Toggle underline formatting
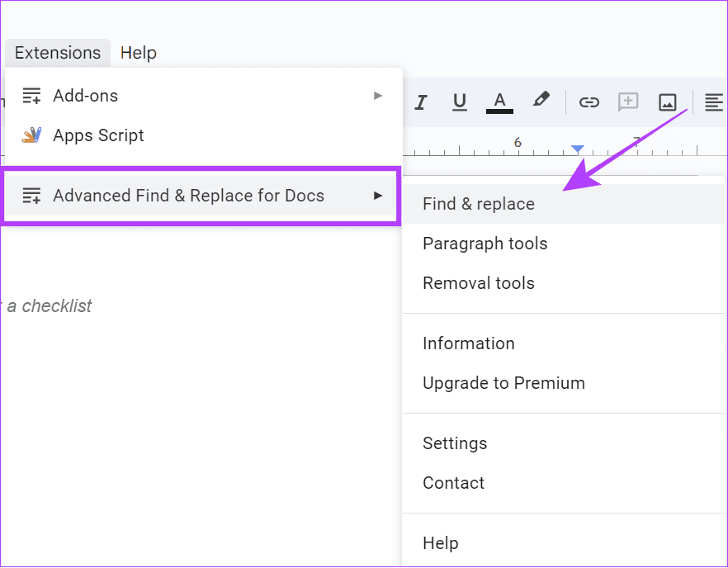Screen dimensions: 728x568 click(459, 102)
